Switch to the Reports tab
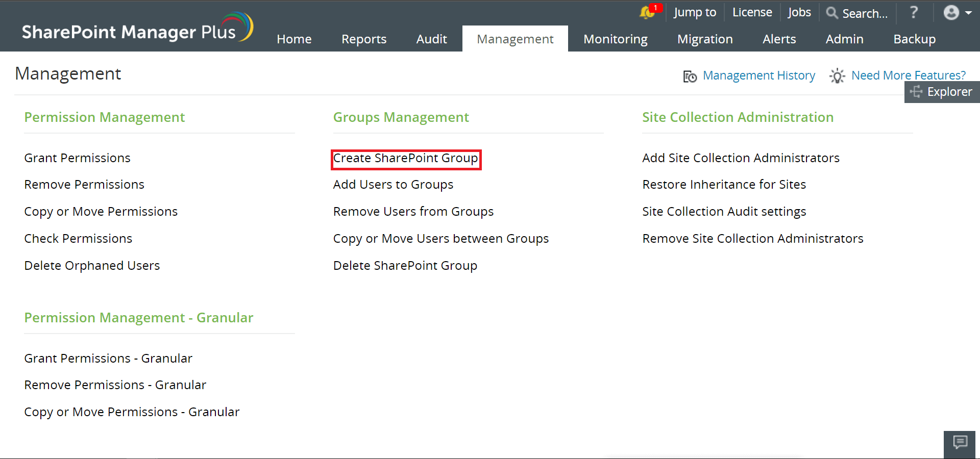 click(364, 39)
